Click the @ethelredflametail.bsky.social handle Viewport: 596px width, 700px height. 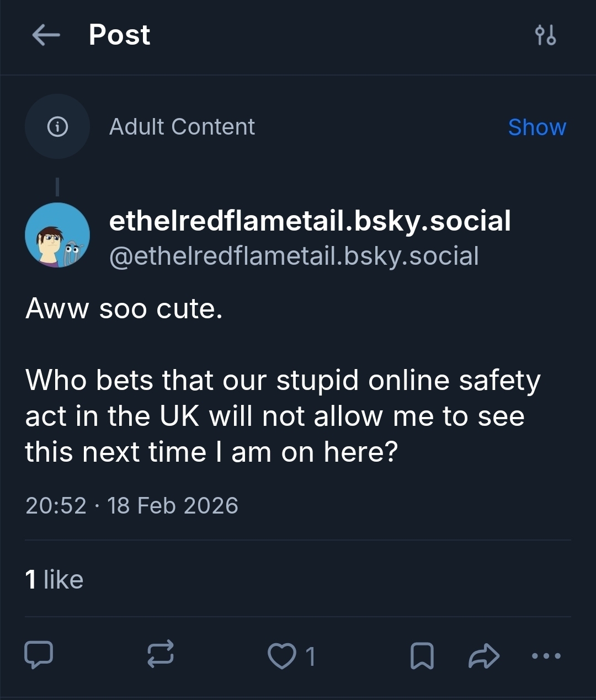(294, 256)
